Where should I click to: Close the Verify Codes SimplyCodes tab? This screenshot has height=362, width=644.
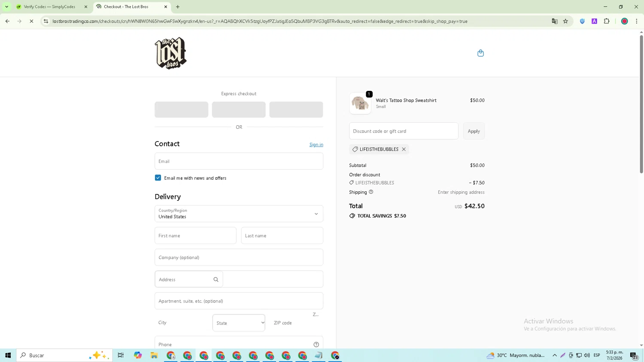[x=86, y=7]
